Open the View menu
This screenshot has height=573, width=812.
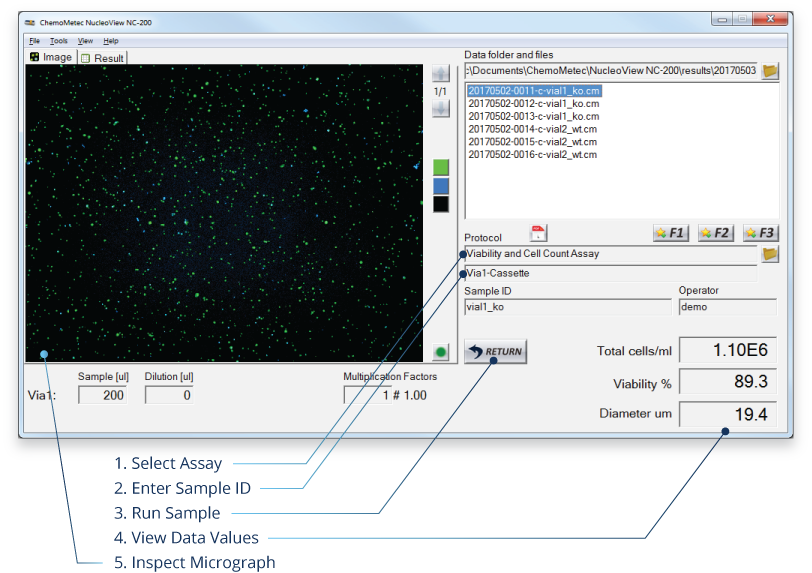tap(85, 41)
